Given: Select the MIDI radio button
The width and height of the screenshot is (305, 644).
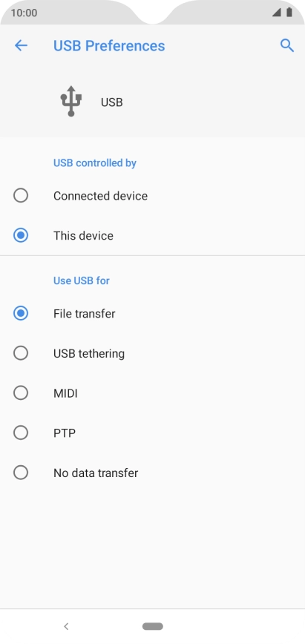Looking at the screenshot, I should (21, 393).
